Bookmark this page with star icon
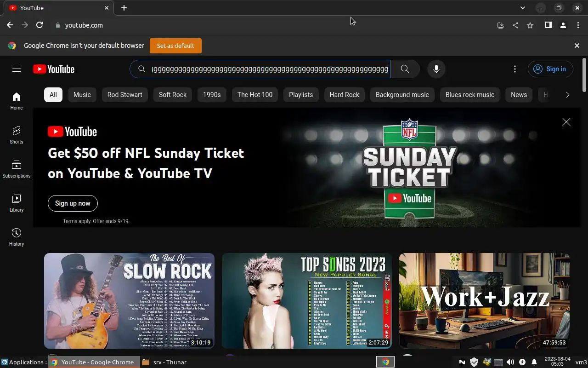588x368 pixels. click(x=530, y=25)
